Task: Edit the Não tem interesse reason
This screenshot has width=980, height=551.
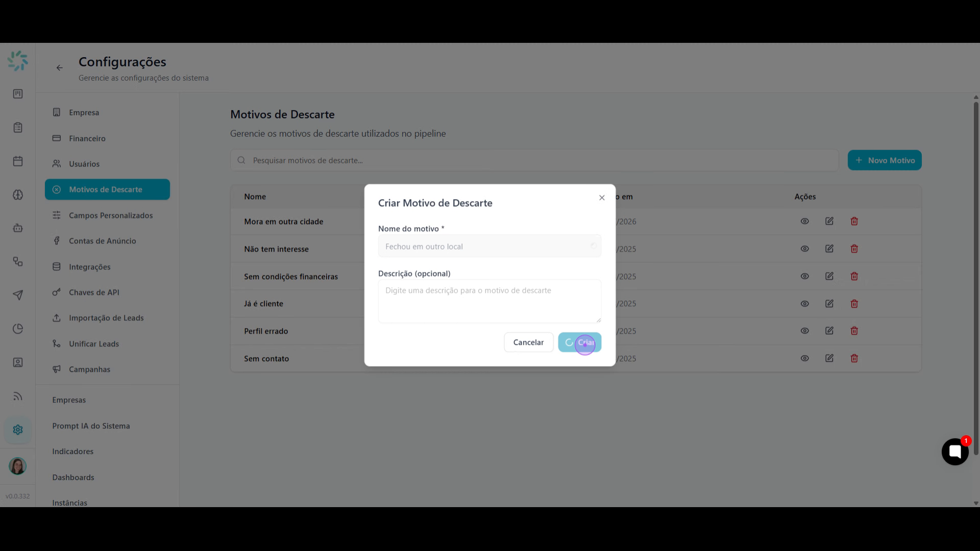Action: [x=829, y=249]
